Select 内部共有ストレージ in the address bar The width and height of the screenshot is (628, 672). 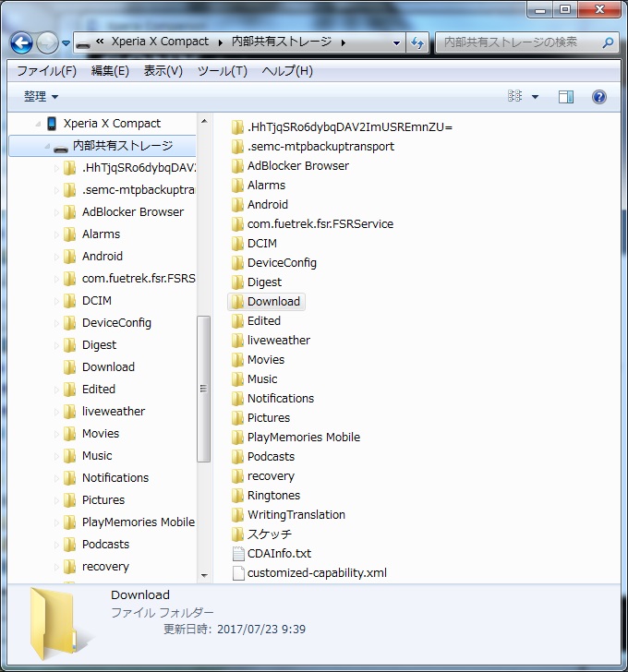tap(282, 42)
